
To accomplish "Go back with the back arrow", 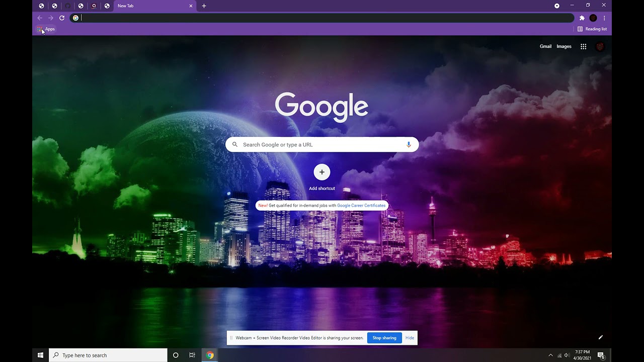I will tap(40, 18).
